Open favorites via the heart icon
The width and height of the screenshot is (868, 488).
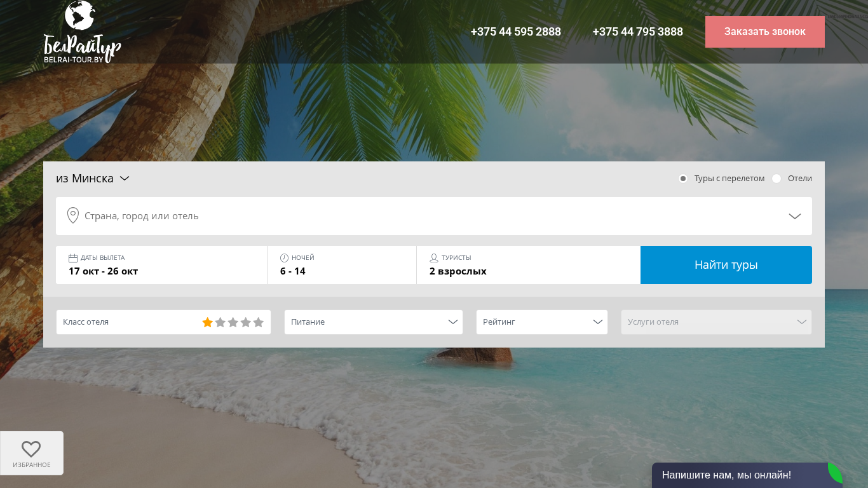click(x=31, y=449)
